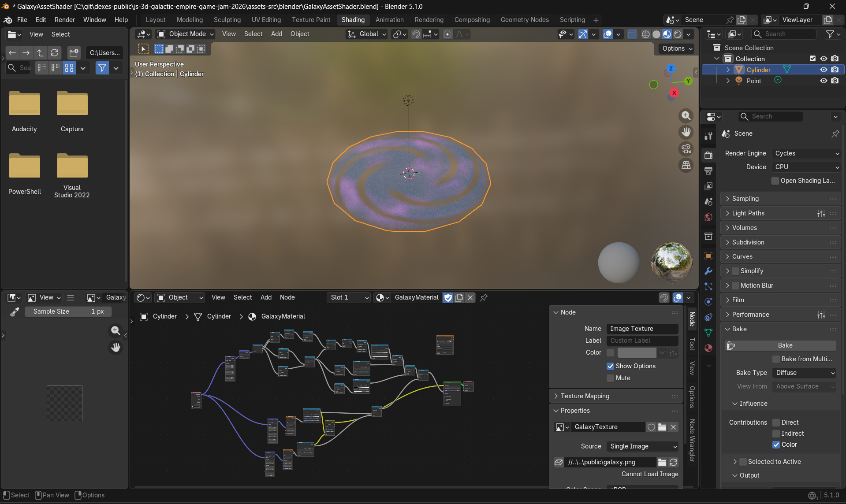Open the Render Engine dropdown showing Cycles
Image resolution: width=846 pixels, height=504 pixels.
pos(806,153)
